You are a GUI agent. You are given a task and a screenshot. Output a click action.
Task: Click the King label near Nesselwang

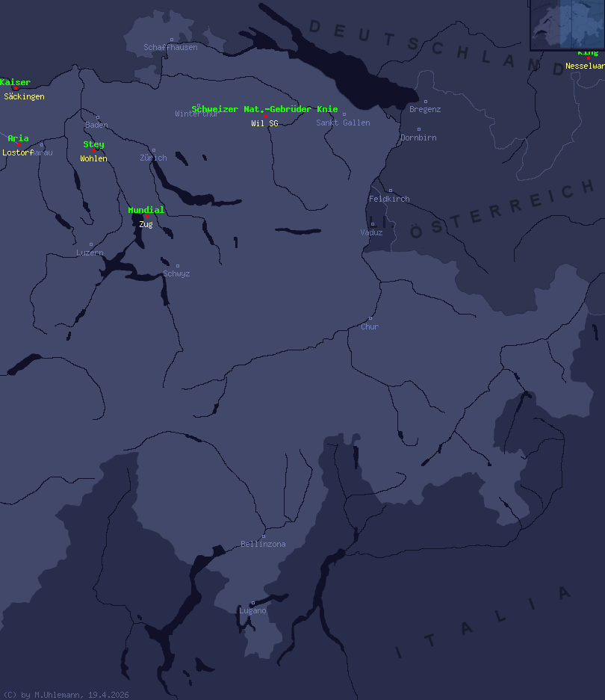(x=588, y=53)
